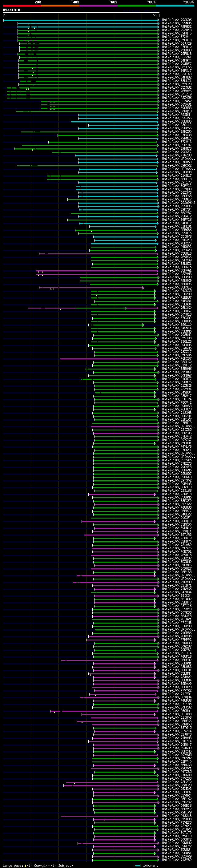This screenshot has height=868, width=197.
Task: Select UniRef100_A4SG35 hit label
Action: tap(176, 291)
